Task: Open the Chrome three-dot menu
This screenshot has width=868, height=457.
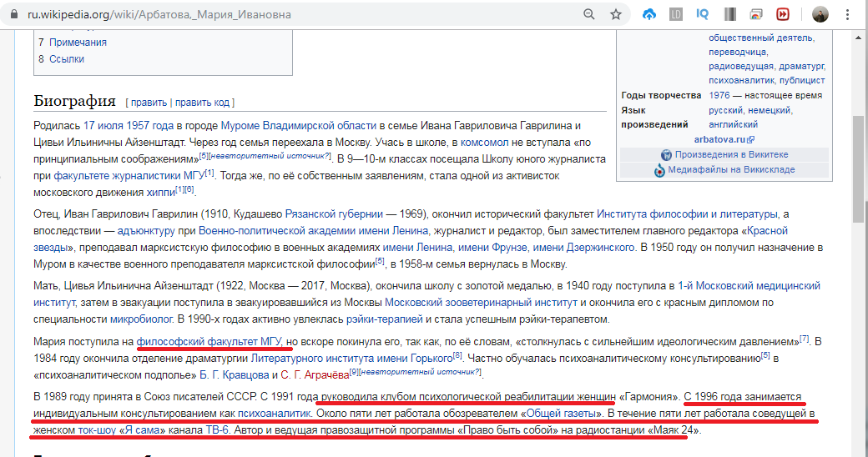Action: point(847,14)
